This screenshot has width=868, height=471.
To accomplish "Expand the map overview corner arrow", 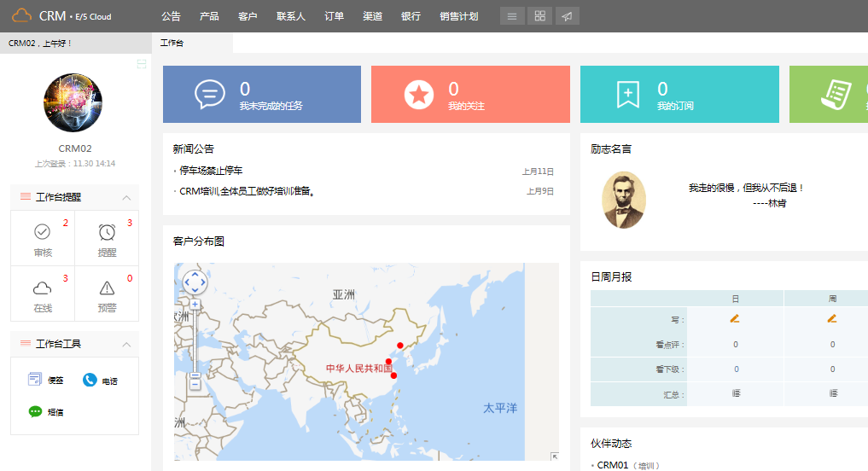I will [554, 456].
